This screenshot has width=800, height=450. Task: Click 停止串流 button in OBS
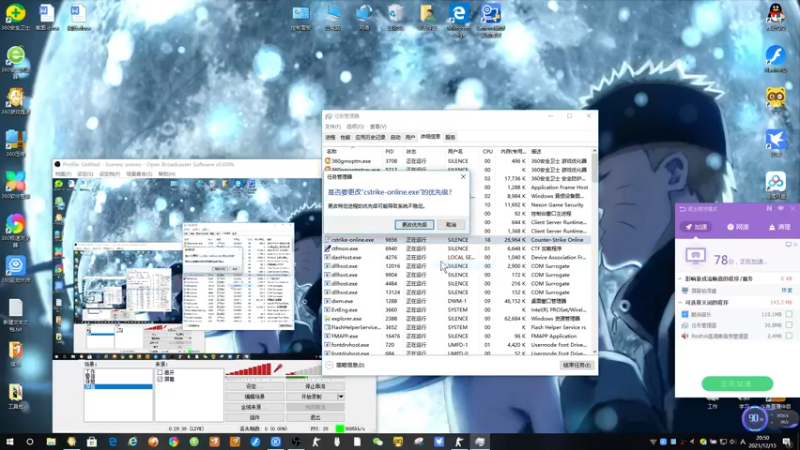(x=315, y=386)
